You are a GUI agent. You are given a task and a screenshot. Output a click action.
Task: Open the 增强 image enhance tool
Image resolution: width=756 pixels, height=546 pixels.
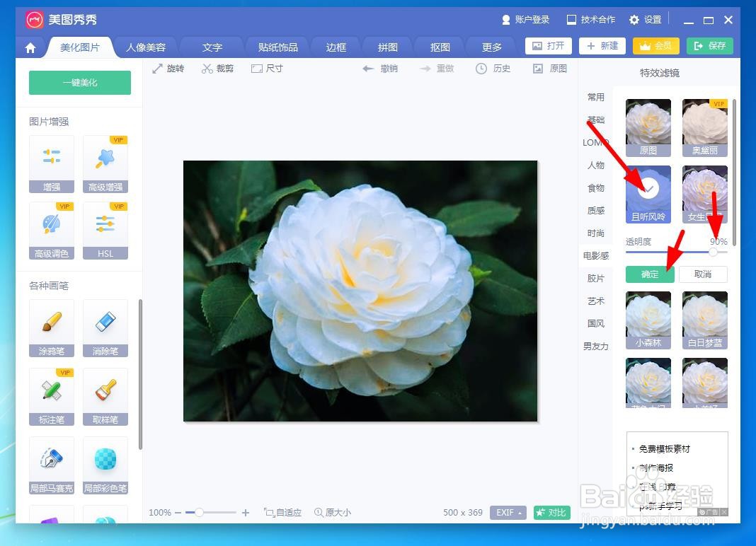[52, 164]
